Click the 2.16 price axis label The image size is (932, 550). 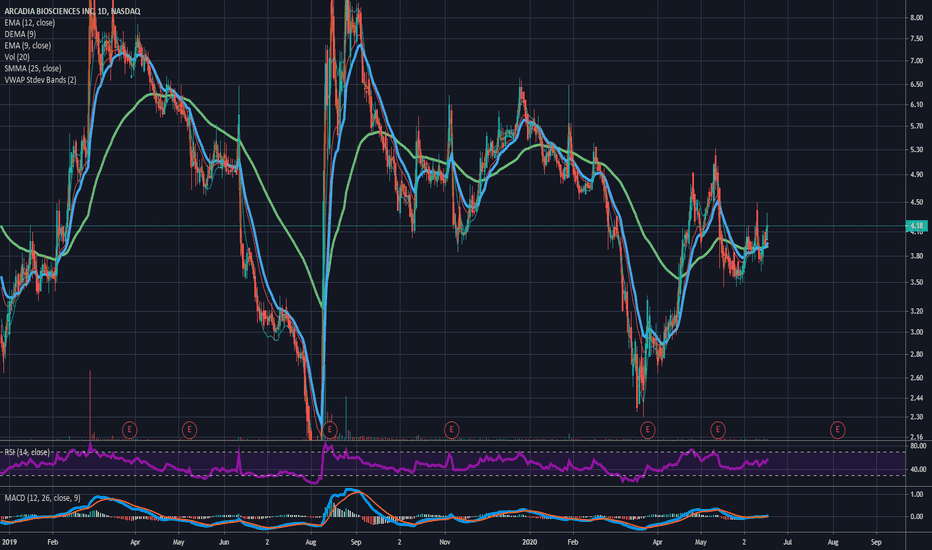pos(916,437)
